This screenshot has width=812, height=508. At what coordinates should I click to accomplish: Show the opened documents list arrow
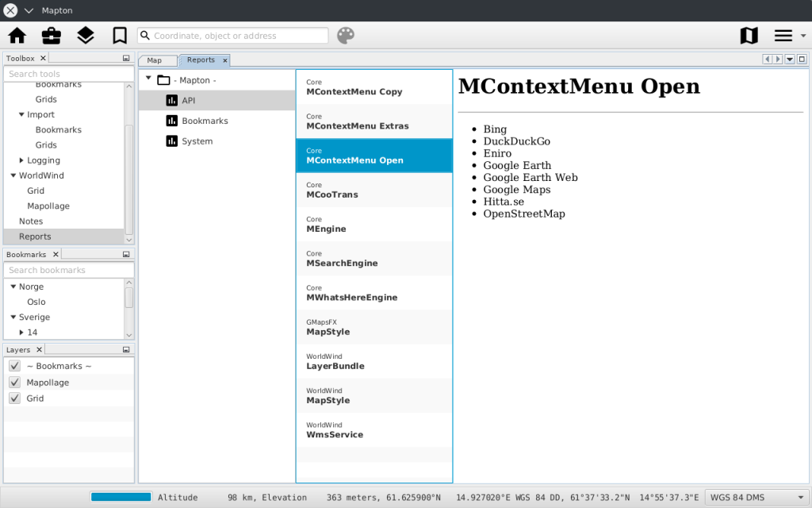click(x=790, y=59)
